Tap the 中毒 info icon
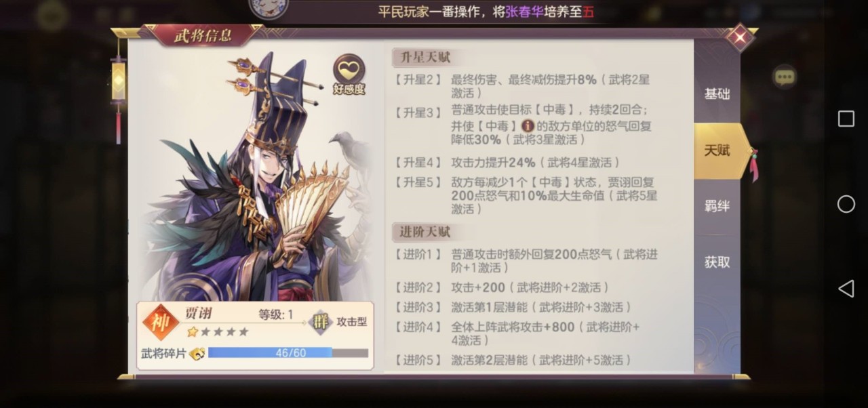Viewport: 868px width, 408px height. coord(528,125)
